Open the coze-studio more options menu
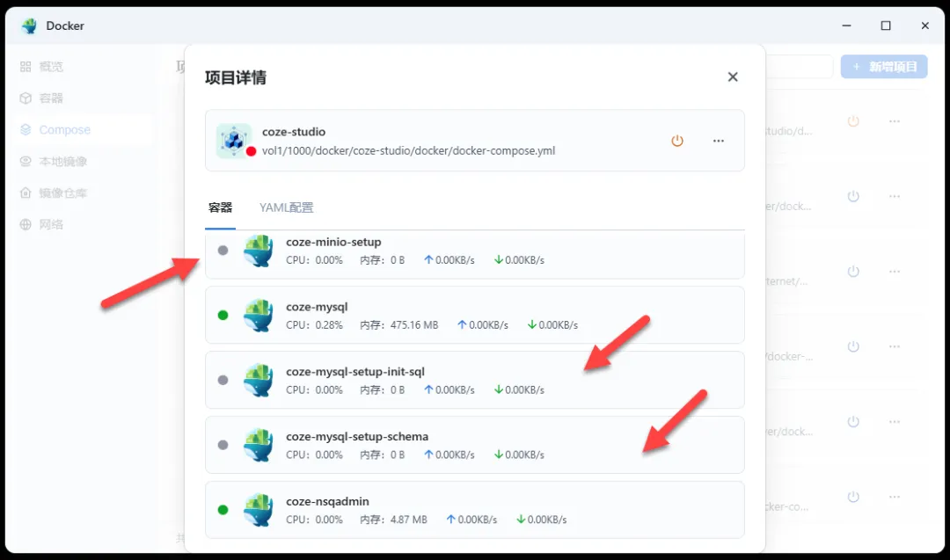Viewport: 950px width, 560px height. [x=719, y=141]
